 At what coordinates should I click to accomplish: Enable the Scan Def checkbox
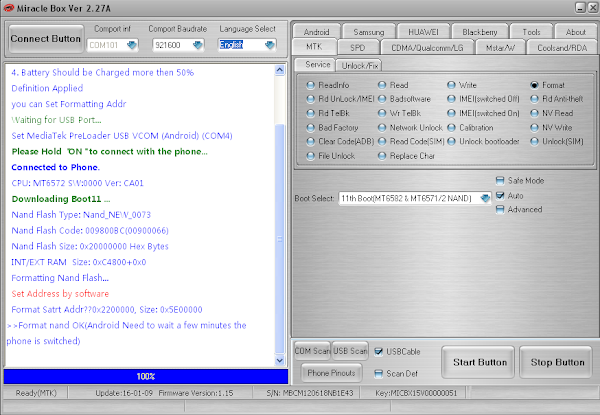pyautogui.click(x=378, y=373)
